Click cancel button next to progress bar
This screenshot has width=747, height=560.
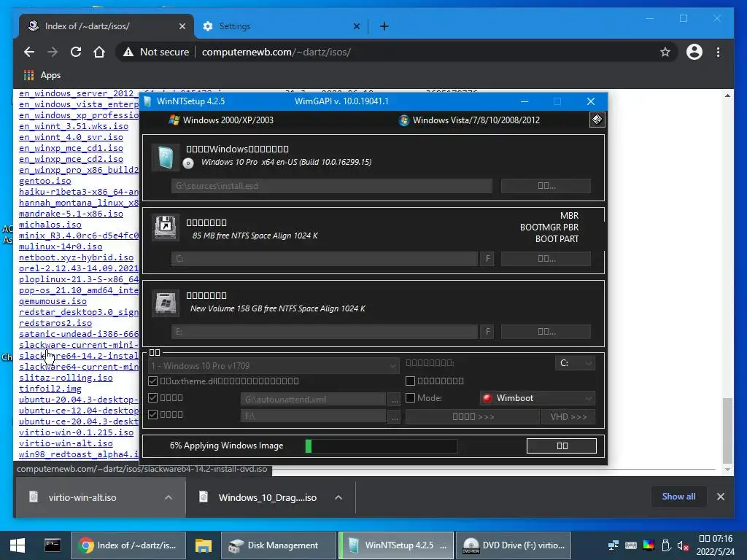pyautogui.click(x=562, y=446)
